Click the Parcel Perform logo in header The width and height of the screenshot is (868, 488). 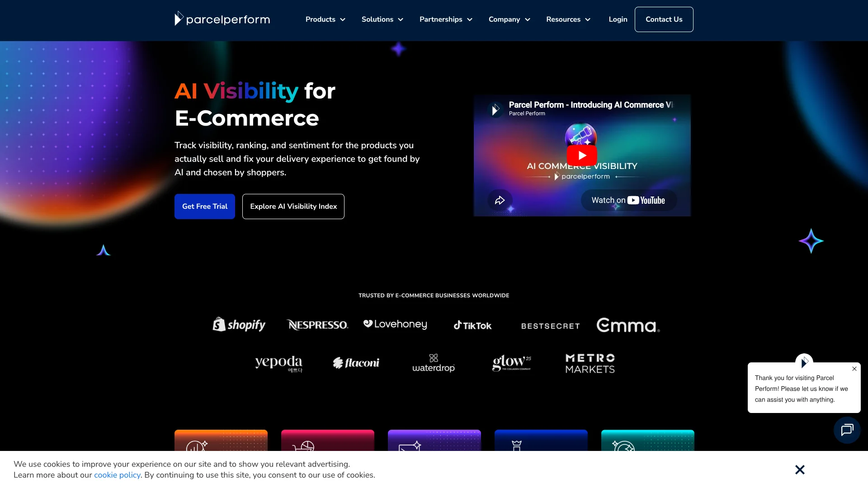tap(222, 19)
